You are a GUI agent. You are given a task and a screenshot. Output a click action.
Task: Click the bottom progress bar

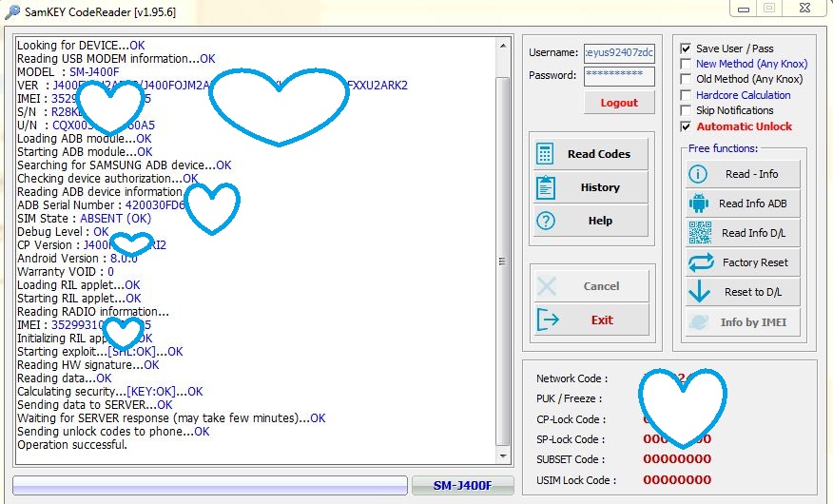pos(210,485)
